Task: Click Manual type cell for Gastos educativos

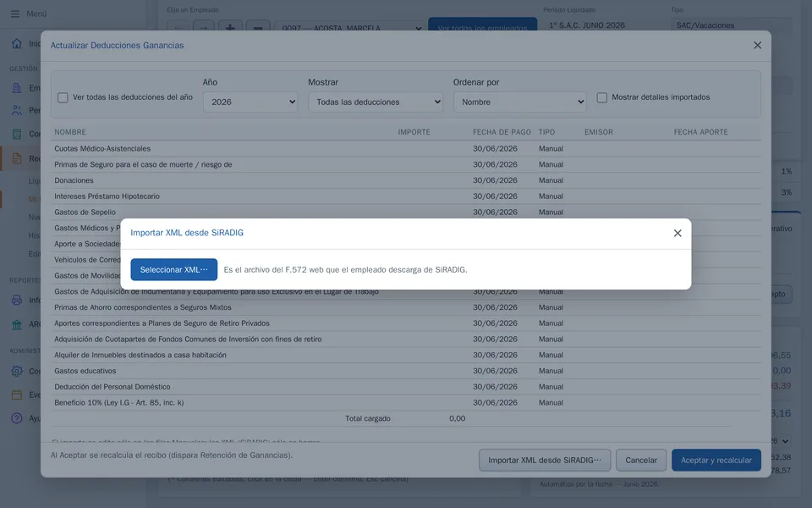Action: [x=551, y=371]
